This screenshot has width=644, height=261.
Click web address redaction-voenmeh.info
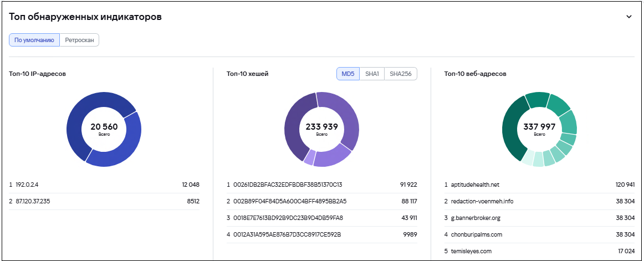482,202
